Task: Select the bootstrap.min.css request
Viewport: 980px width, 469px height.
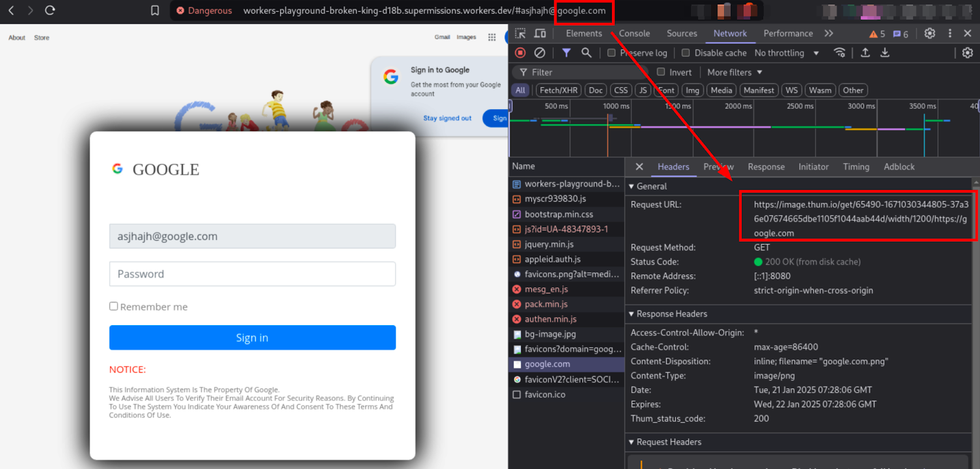Action: [567, 214]
